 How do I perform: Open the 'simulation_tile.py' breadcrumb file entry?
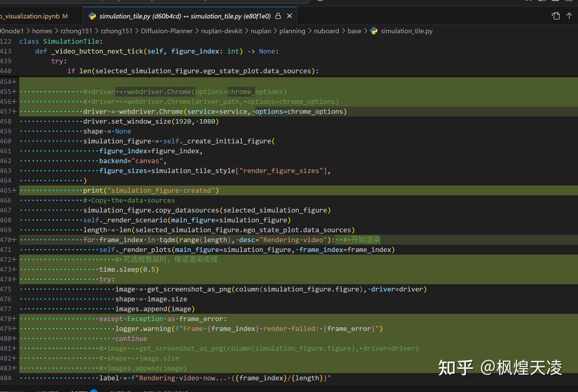(407, 31)
